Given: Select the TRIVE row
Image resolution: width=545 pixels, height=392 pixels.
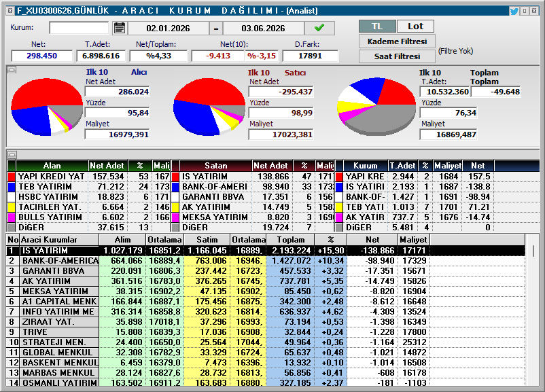Looking at the screenshot, I should click(265, 332).
